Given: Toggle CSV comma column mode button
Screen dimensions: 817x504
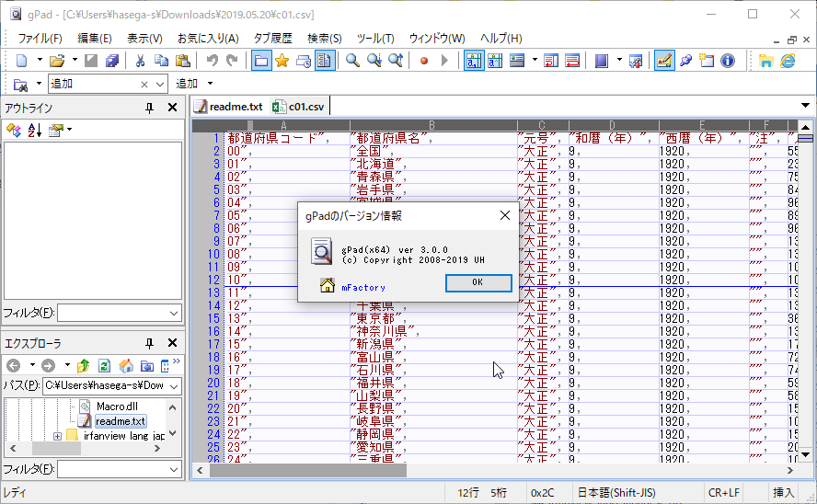Looking at the screenshot, I should pyautogui.click(x=474, y=61).
